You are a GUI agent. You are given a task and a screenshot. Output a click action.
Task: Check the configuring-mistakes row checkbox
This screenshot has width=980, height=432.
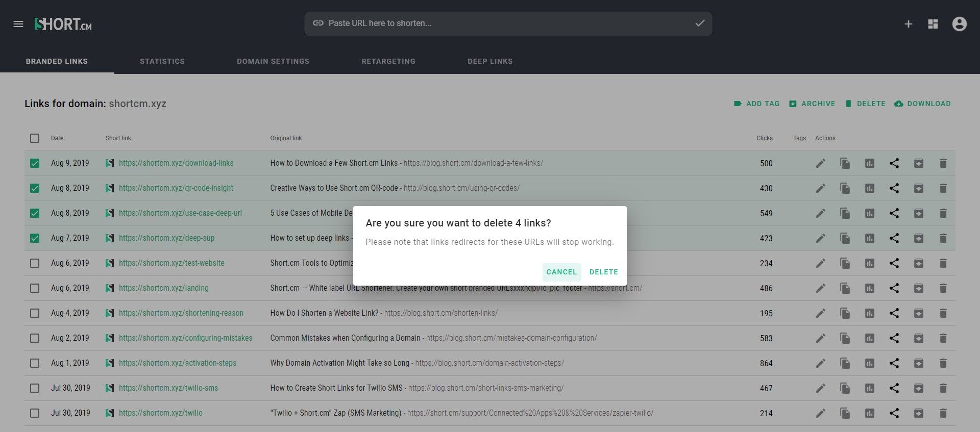tap(34, 338)
